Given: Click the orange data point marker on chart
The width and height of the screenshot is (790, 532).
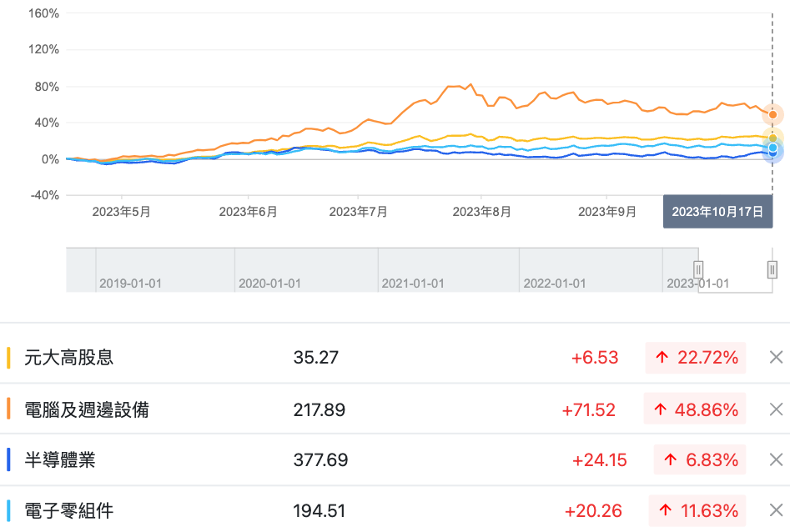Looking at the screenshot, I should pyautogui.click(x=772, y=114).
